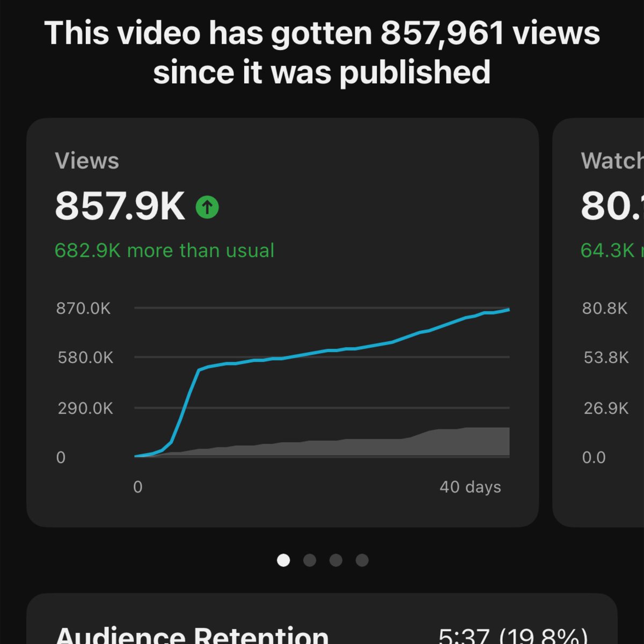Tap the 80.8K axis label on Watch card
Image resolution: width=644 pixels, height=644 pixels.
pyautogui.click(x=605, y=309)
